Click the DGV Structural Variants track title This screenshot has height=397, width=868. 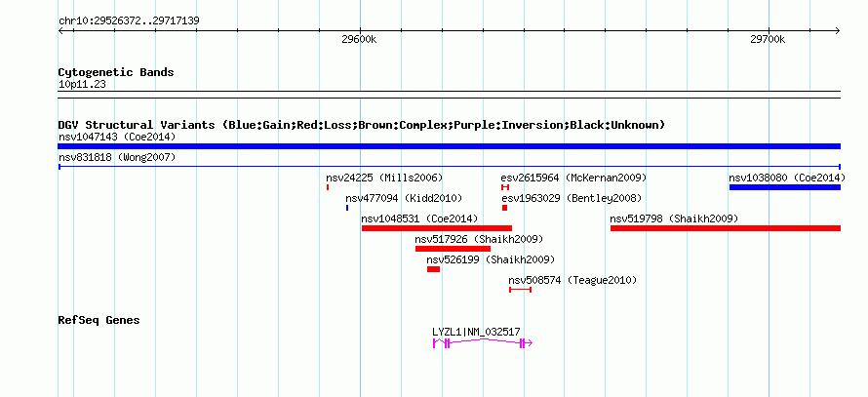click(x=362, y=125)
